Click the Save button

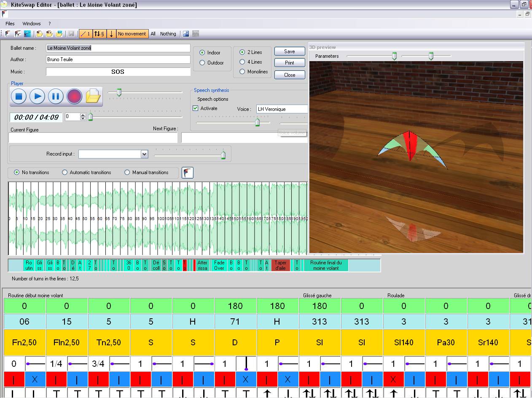point(290,51)
